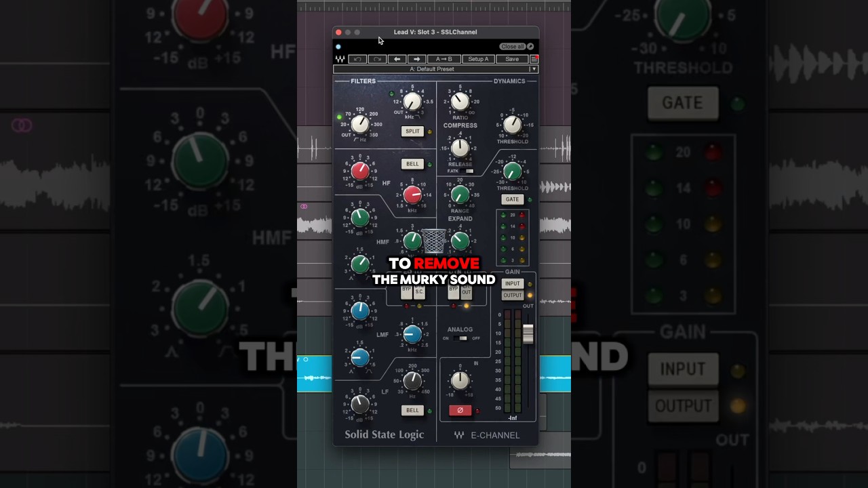Click the black LF frequency knob

point(412,382)
